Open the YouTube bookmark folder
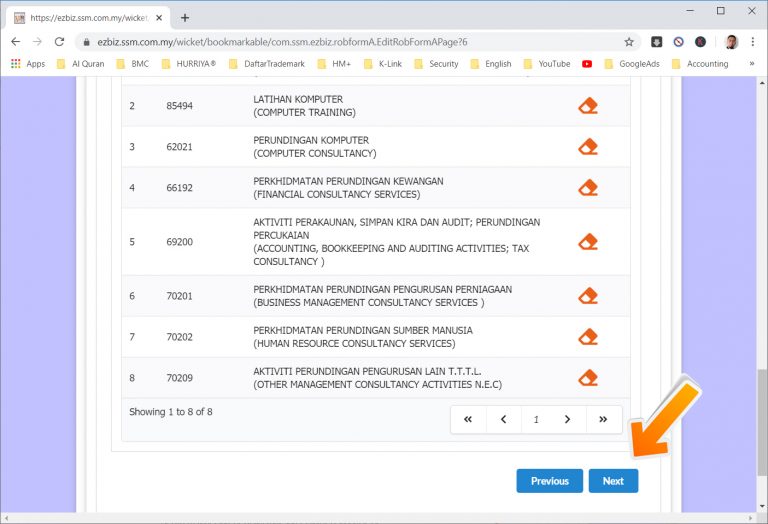 pos(547,64)
